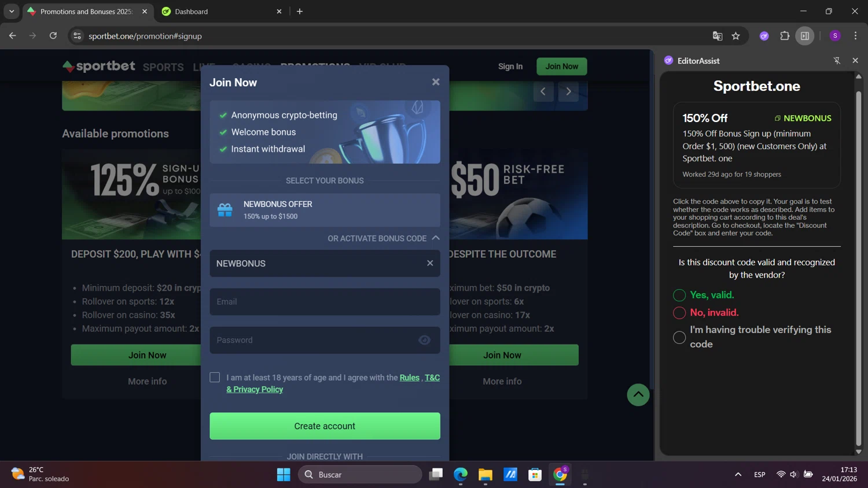
Task: Open the Rules link
Action: (x=409, y=378)
